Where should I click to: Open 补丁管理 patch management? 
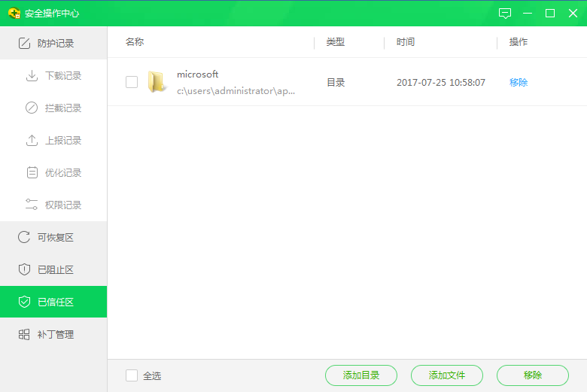tap(53, 334)
